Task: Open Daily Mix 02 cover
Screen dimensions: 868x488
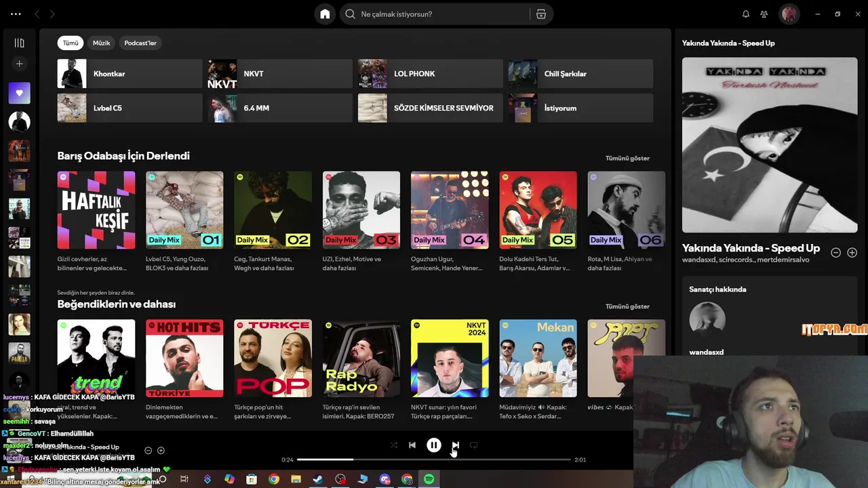Action: [273, 210]
